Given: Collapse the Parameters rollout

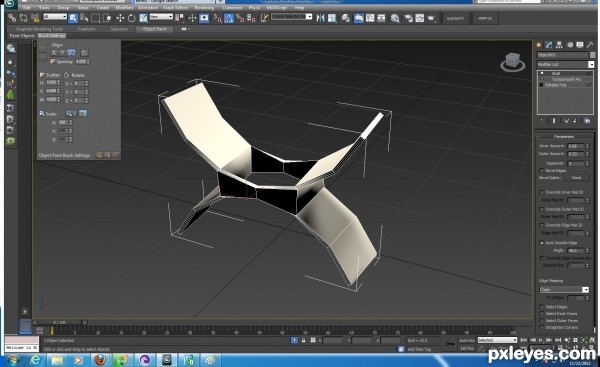Looking at the screenshot, I should (x=564, y=137).
